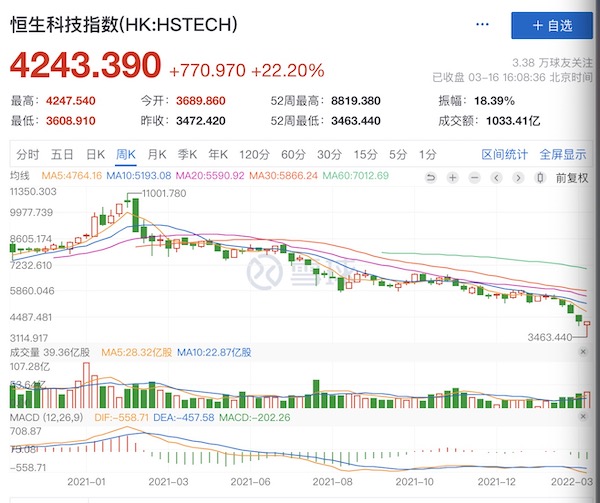
Task: Click the +22.20% percentage change
Action: (x=288, y=71)
